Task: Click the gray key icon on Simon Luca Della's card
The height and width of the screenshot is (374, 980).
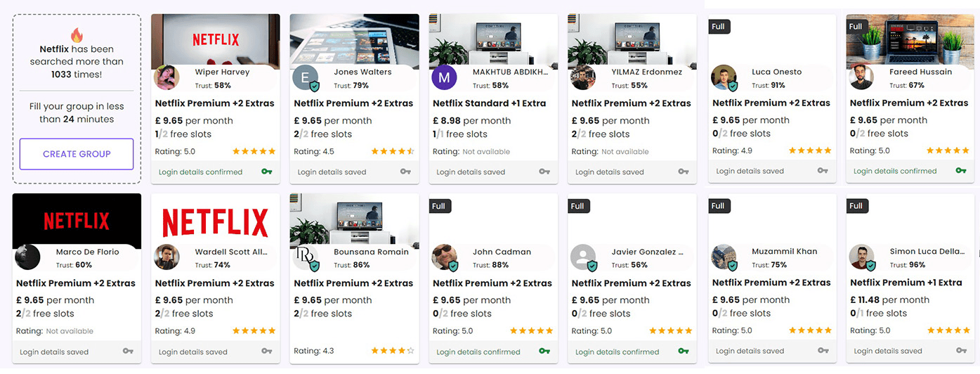Action: (961, 351)
